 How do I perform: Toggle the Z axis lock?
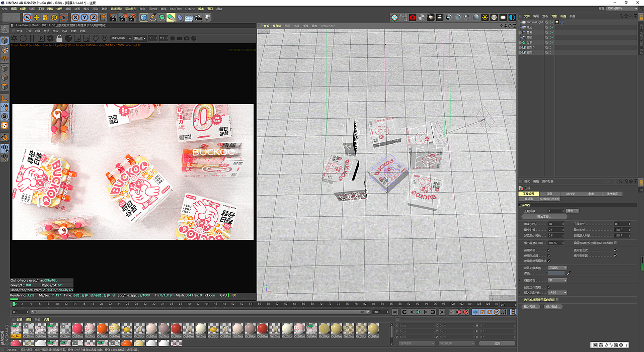pos(93,17)
